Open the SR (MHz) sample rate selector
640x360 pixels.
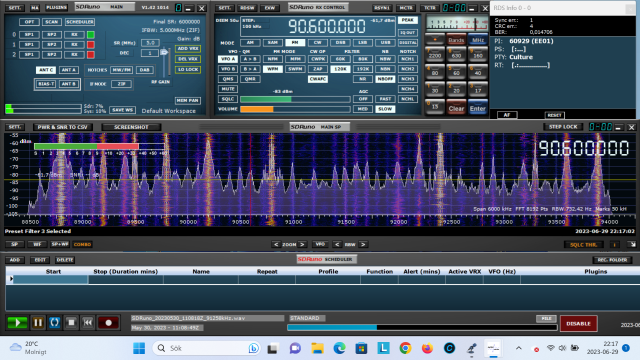pos(150,43)
